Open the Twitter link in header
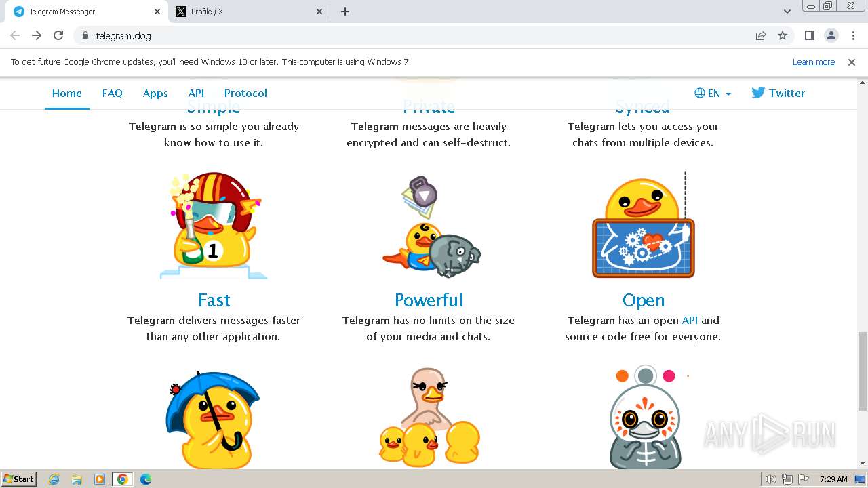 (778, 94)
